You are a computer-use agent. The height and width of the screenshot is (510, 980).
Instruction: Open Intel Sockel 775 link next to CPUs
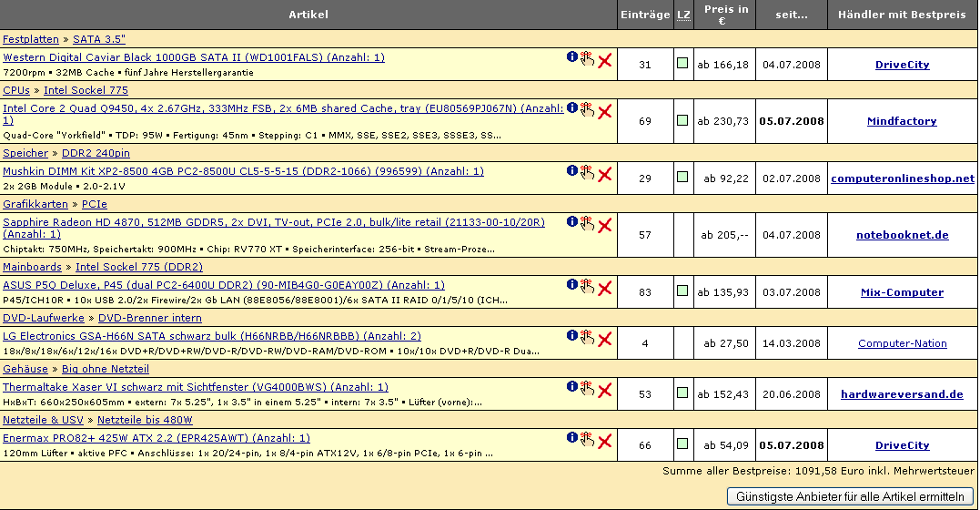86,90
